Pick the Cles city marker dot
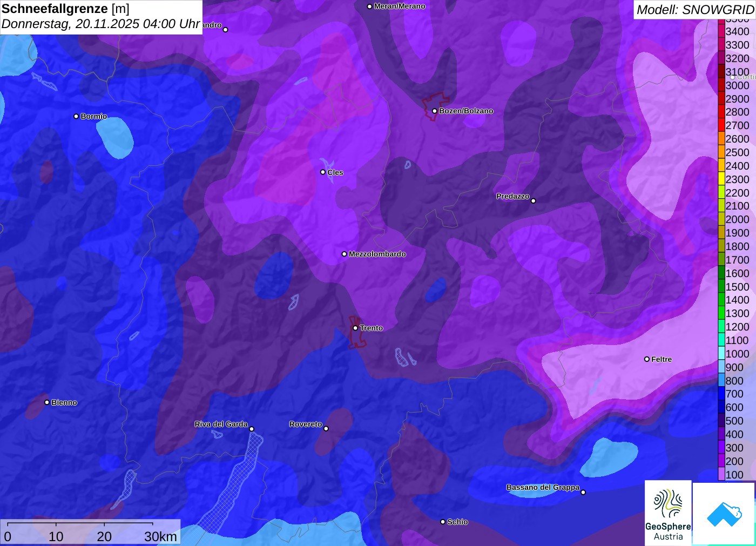Image resolution: width=756 pixels, height=546 pixels. coord(323,172)
